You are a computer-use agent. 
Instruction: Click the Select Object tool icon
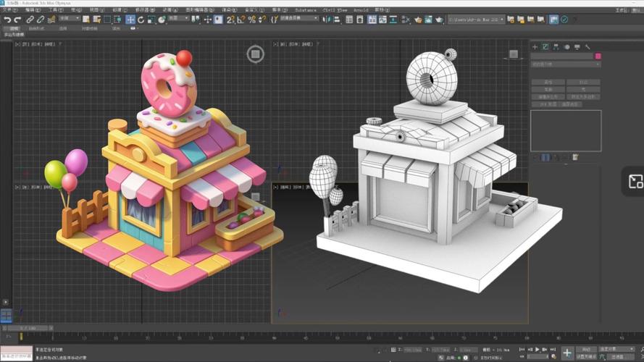click(x=85, y=20)
